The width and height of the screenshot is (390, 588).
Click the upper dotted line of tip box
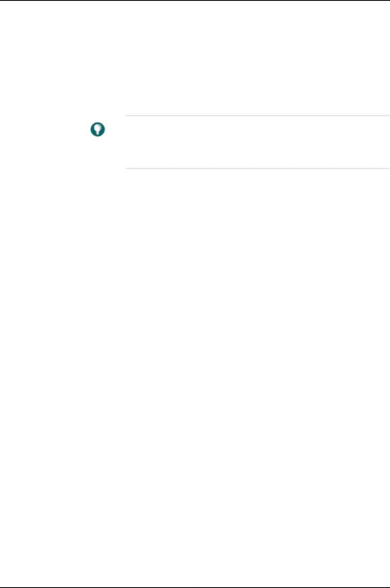coord(257,115)
